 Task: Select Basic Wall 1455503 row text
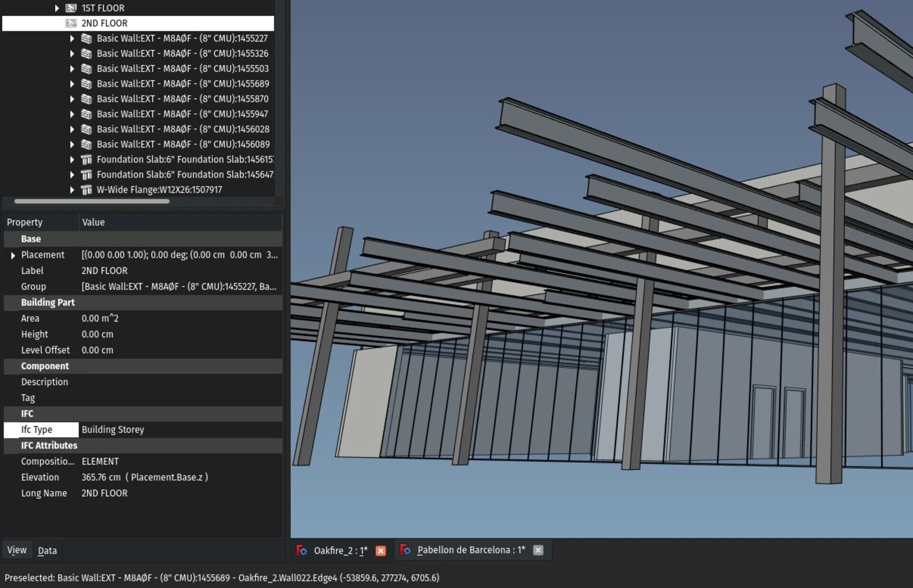[183, 69]
